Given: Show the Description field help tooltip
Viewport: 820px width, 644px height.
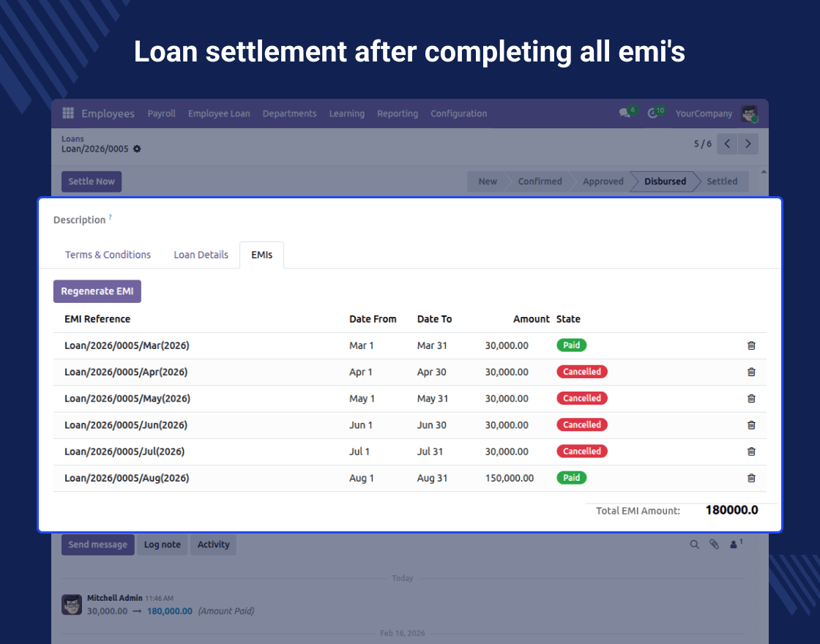Looking at the screenshot, I should (111, 217).
